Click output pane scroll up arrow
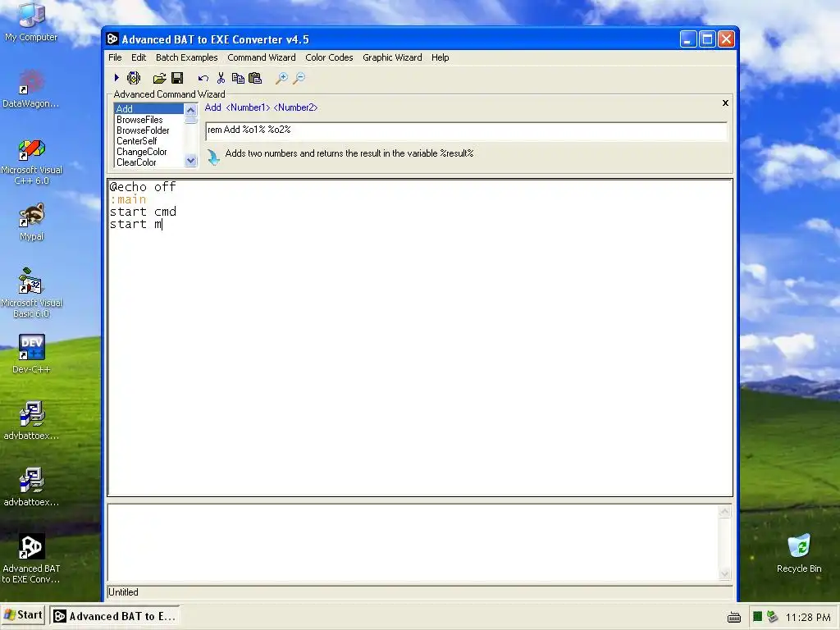This screenshot has height=630, width=840. [725, 512]
